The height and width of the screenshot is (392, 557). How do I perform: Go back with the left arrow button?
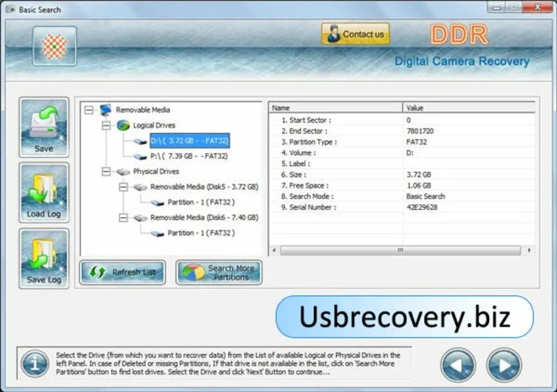click(458, 365)
